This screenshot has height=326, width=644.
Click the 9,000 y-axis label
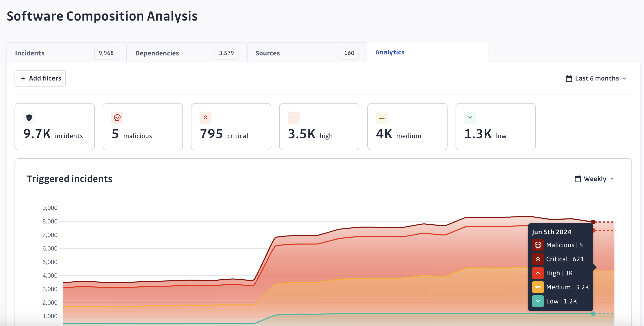tap(50, 208)
